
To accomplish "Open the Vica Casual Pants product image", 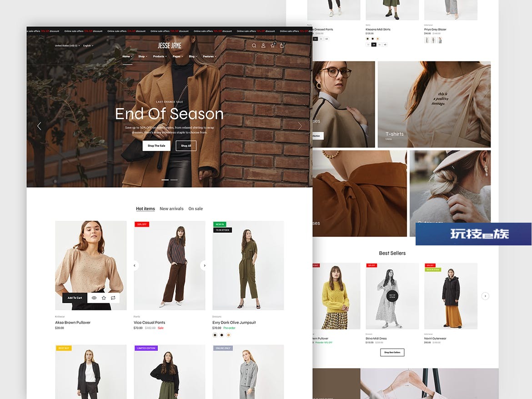I will (x=170, y=265).
